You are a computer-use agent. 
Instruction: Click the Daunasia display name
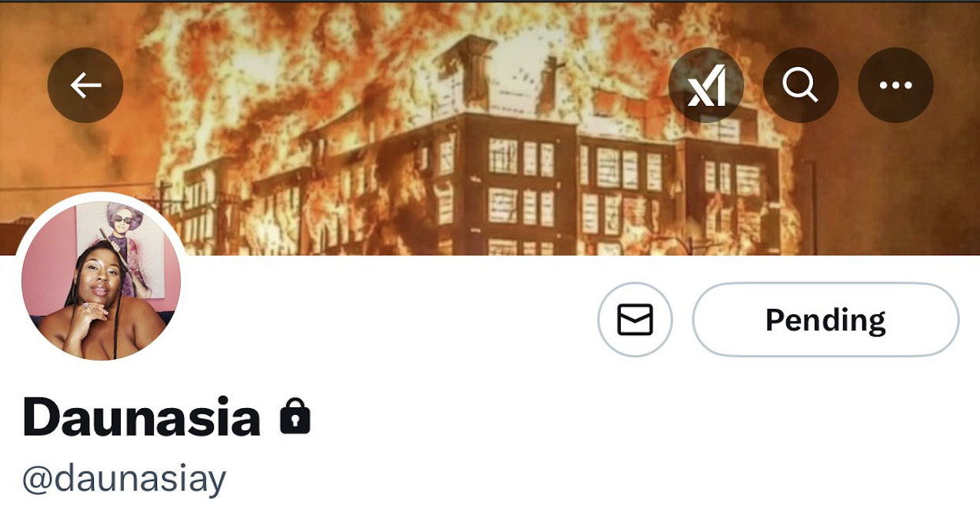[142, 417]
